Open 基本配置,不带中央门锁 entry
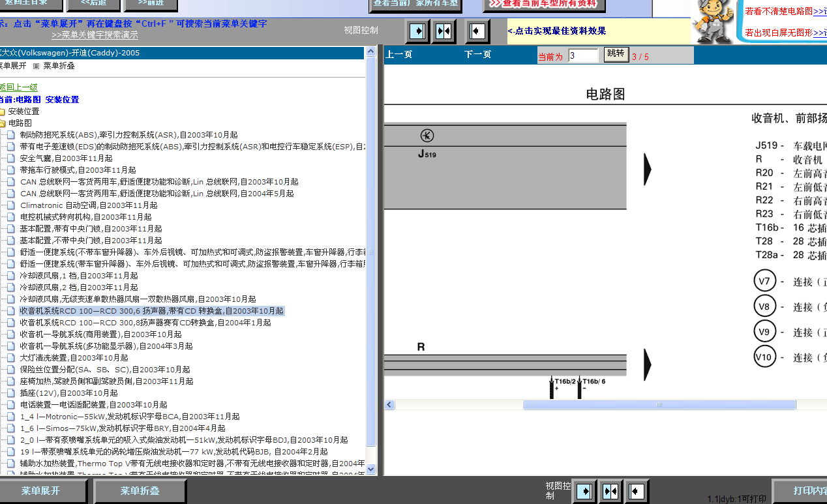Viewport: 827px width, 504px height. pos(91,241)
